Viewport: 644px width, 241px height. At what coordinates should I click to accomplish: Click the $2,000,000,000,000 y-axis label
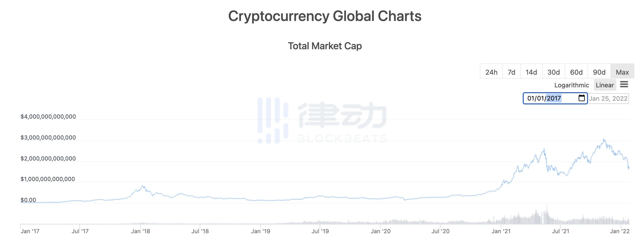(x=48, y=158)
